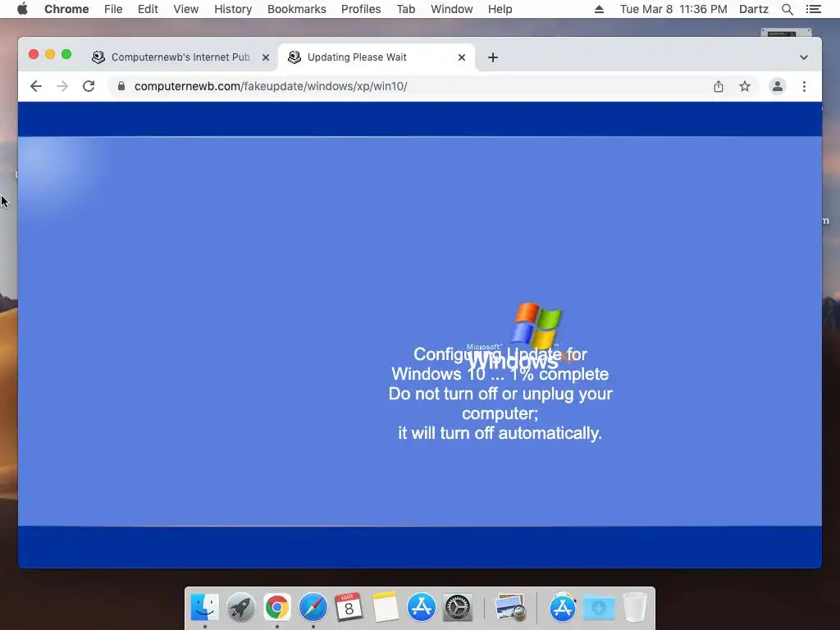Click the Dartz user name in menu bar

click(753, 9)
